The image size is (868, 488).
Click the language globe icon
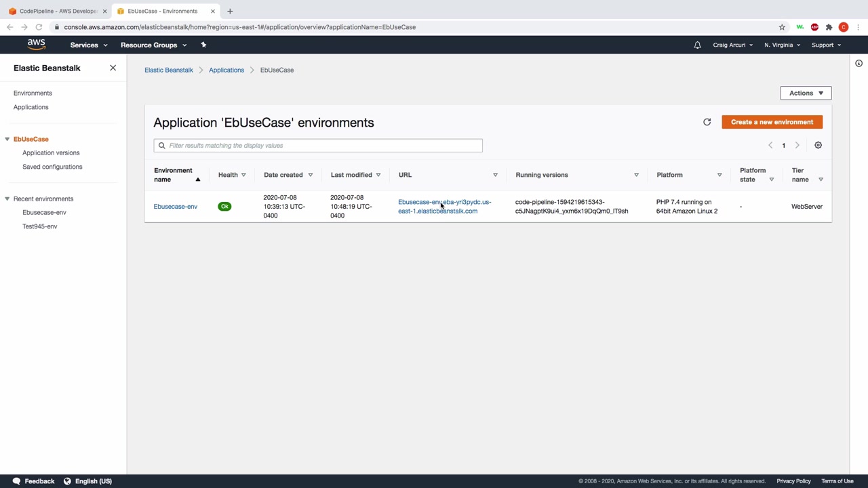point(67,481)
